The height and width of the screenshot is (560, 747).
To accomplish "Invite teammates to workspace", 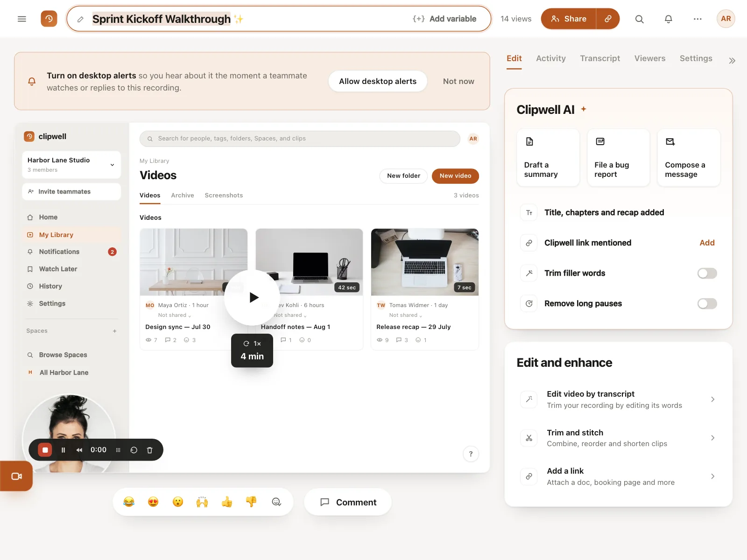I will (x=71, y=192).
